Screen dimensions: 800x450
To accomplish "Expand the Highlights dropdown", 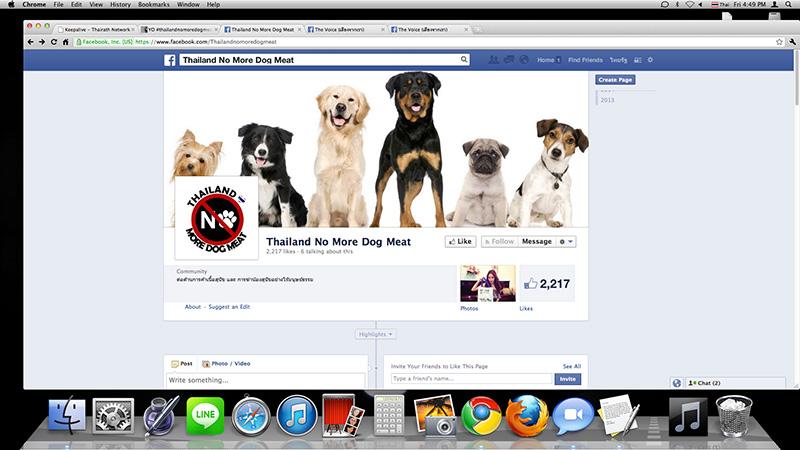I will tap(376, 334).
